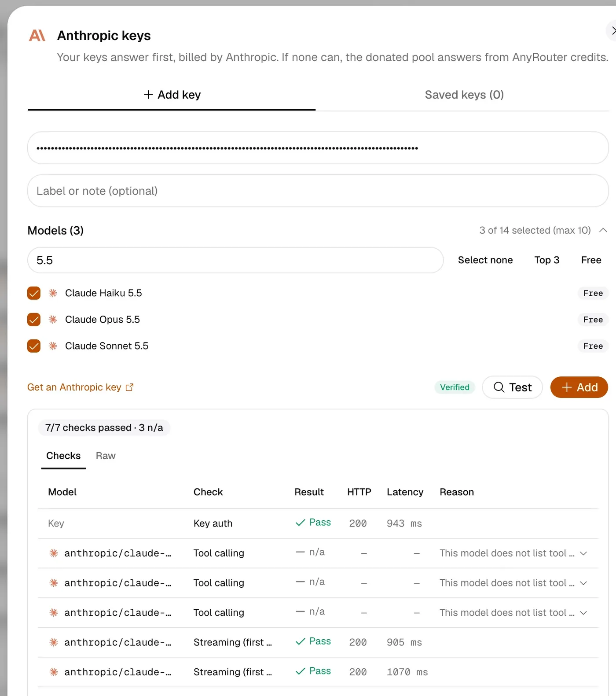Click the external link icon after Get an Anthropic key
Screen dimensions: 616x696
point(129,387)
